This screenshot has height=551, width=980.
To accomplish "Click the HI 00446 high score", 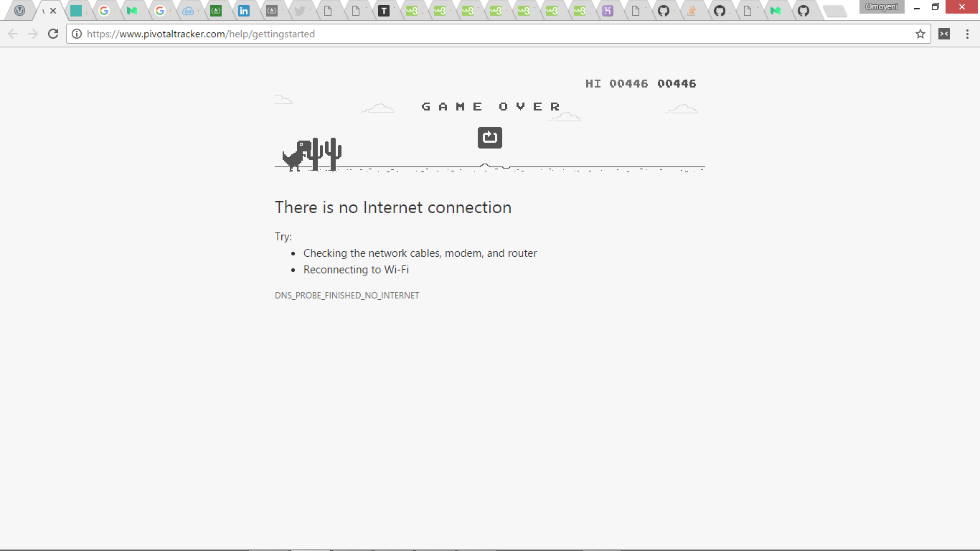I will pos(617,83).
